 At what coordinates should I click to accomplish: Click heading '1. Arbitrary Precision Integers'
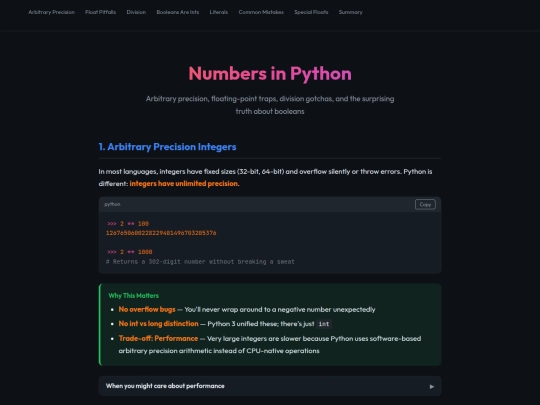tap(167, 147)
